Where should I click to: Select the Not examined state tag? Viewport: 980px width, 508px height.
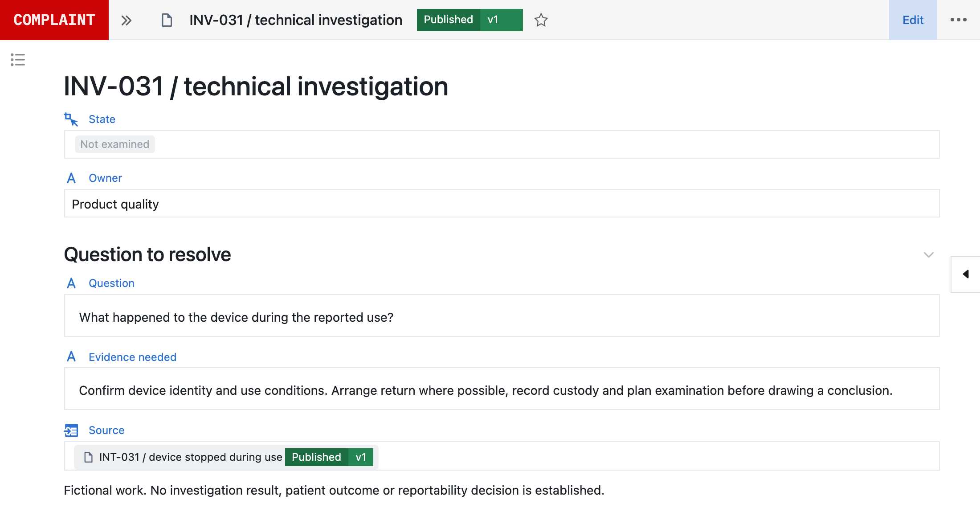[x=115, y=144]
